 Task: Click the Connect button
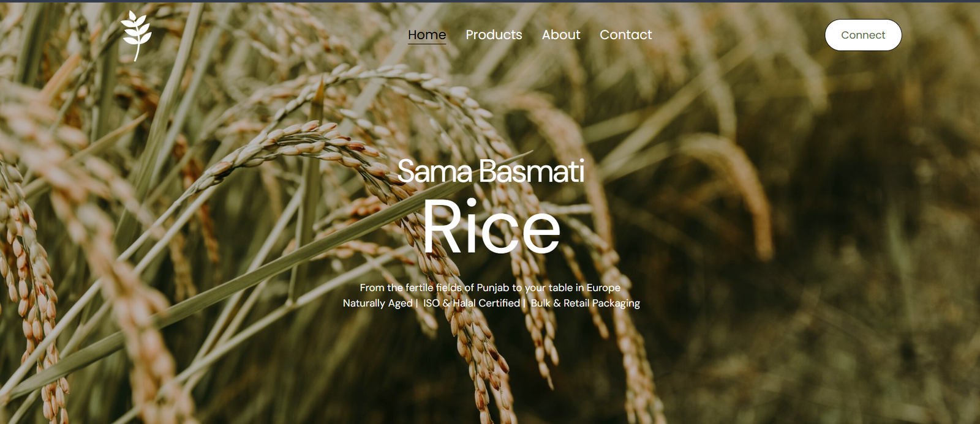point(863,35)
